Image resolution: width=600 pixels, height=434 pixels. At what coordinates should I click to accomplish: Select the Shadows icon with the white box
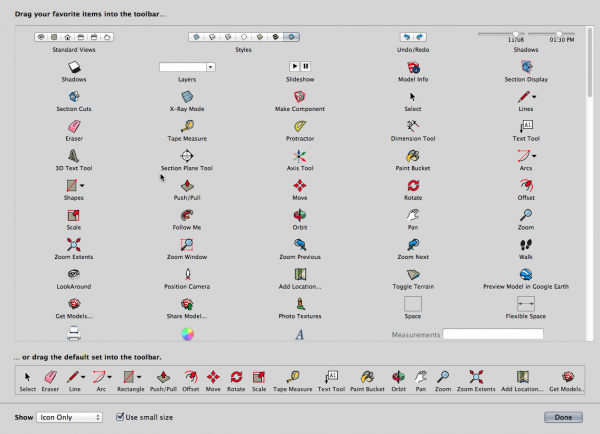pos(74,67)
